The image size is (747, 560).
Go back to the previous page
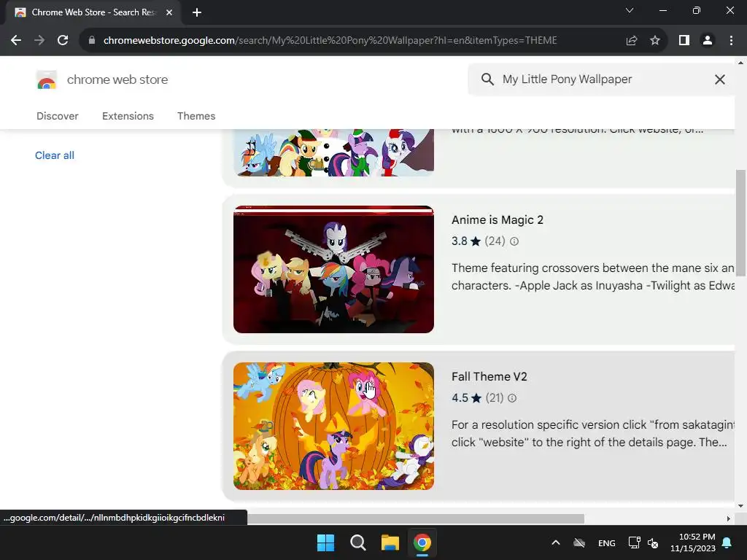coord(16,41)
